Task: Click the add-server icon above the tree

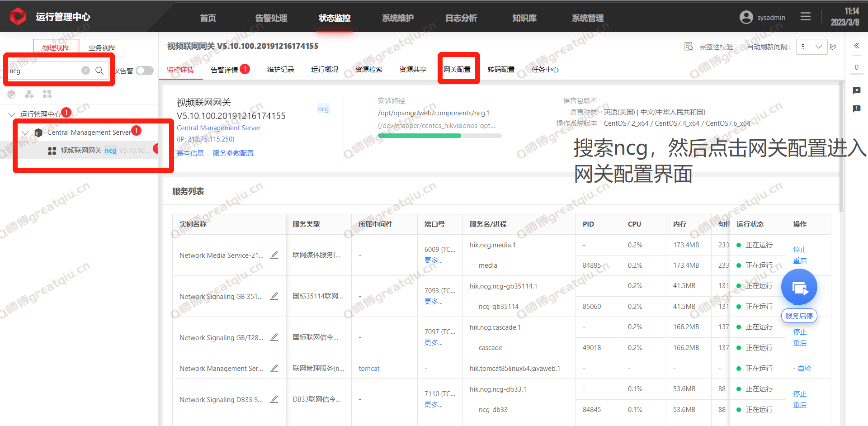Action: pyautogui.click(x=12, y=94)
